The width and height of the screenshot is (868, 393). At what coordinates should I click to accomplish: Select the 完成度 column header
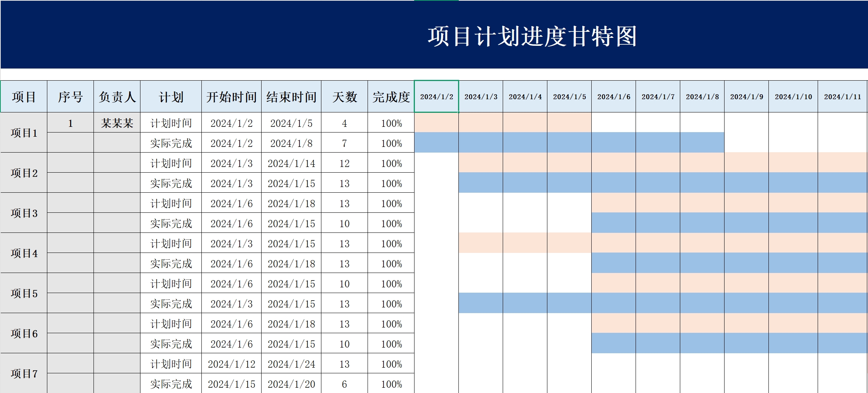(391, 97)
